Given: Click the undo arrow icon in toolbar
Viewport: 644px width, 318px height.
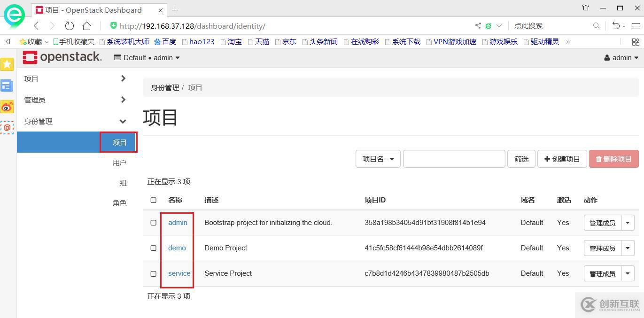Looking at the screenshot, I should pyautogui.click(x=616, y=26).
